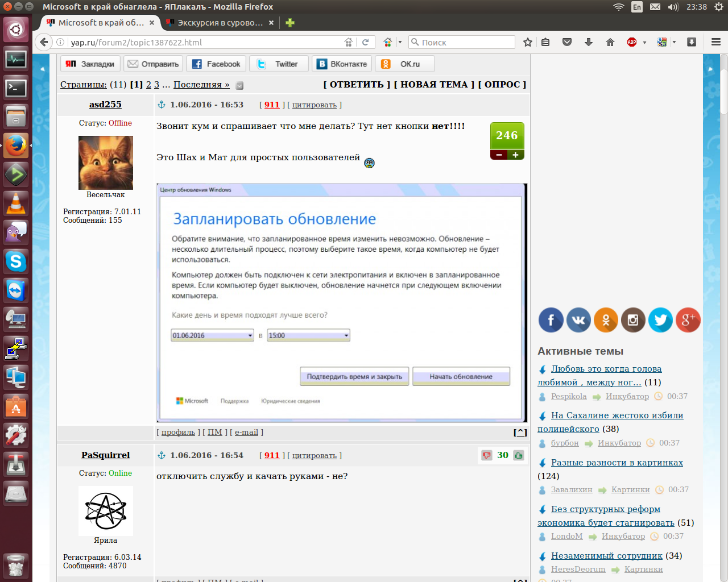The width and height of the screenshot is (728, 582).
Task: Reload the page in Firefox
Action: 365,42
